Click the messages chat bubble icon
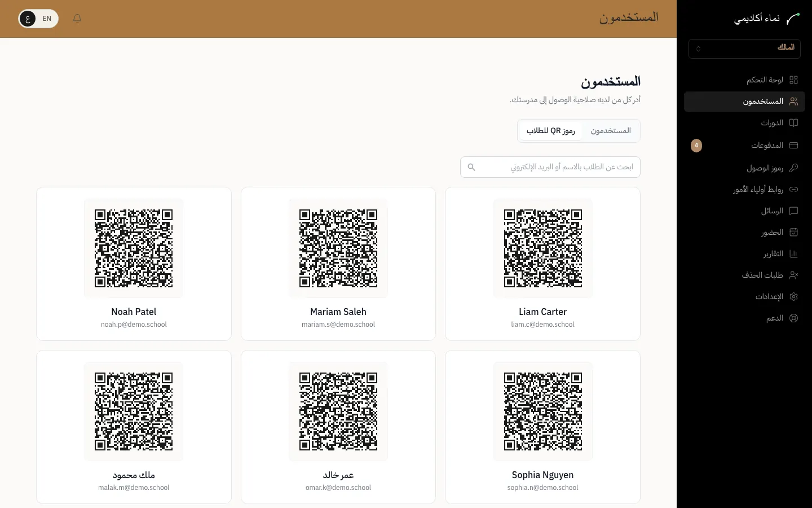812x508 pixels. coord(793,211)
